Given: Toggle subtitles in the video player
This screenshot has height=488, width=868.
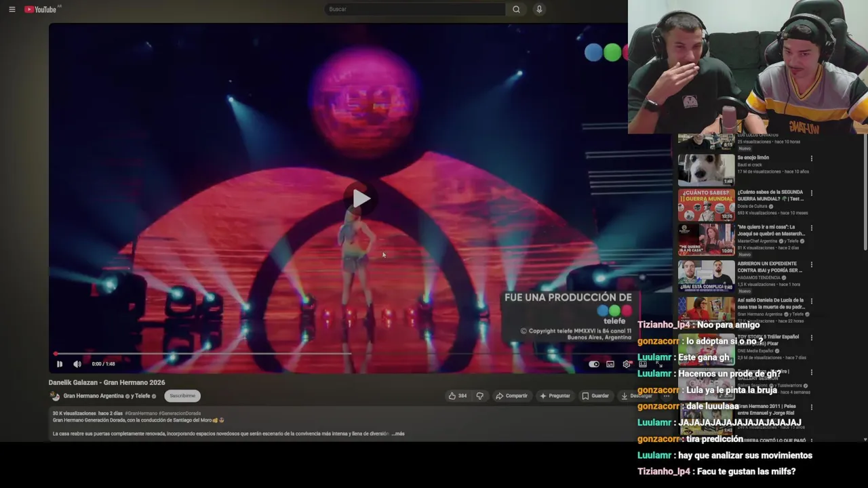Looking at the screenshot, I should coord(610,364).
